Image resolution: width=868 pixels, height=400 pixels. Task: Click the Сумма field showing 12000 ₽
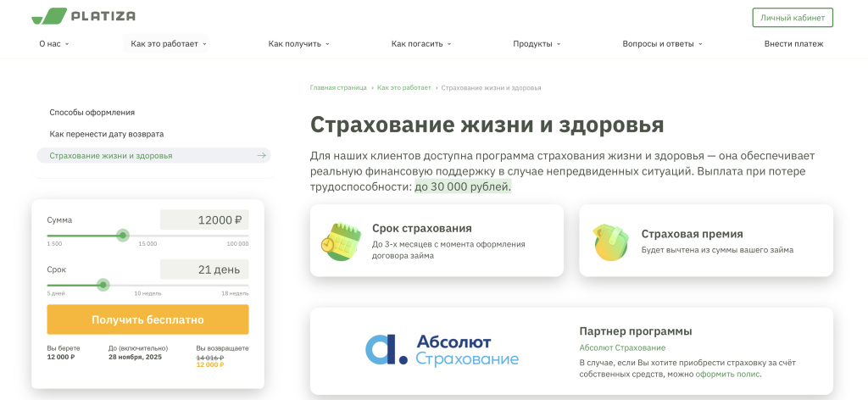[x=204, y=219]
